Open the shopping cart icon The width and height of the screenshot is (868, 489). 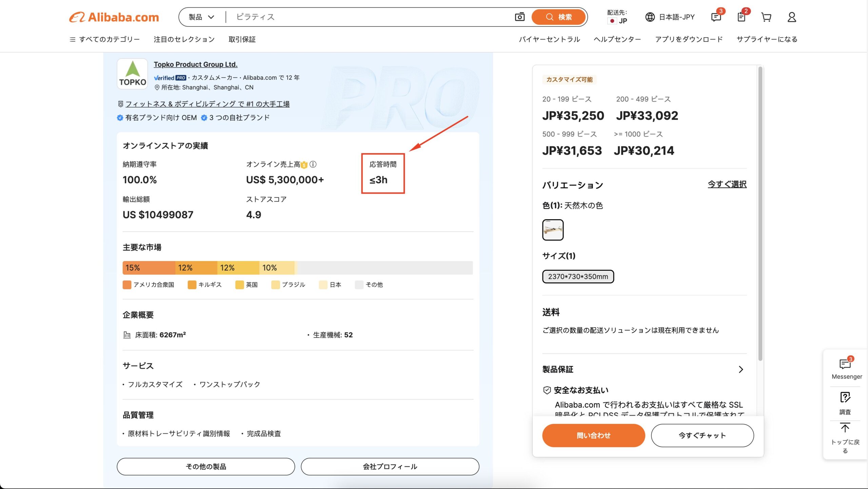[766, 17]
